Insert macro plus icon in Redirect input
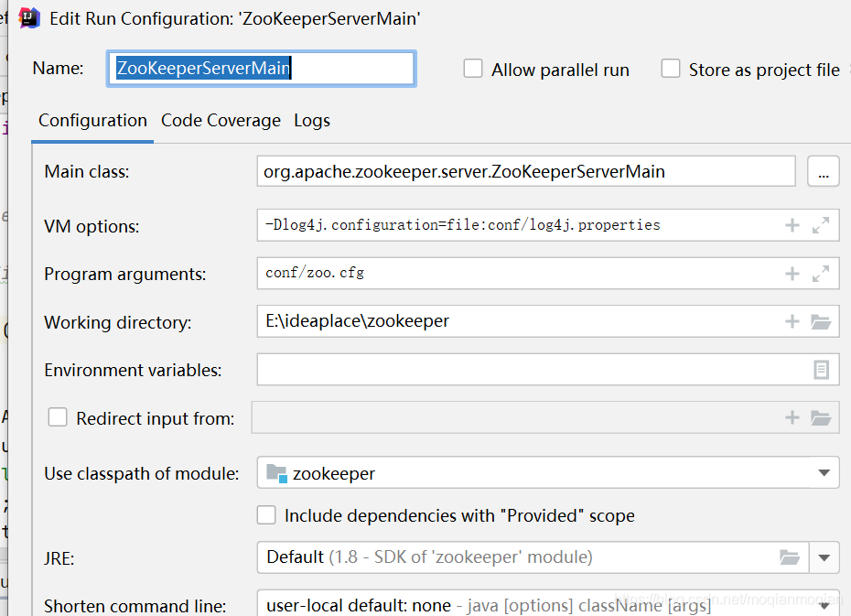Screen dimensions: 851x616 click(792, 417)
